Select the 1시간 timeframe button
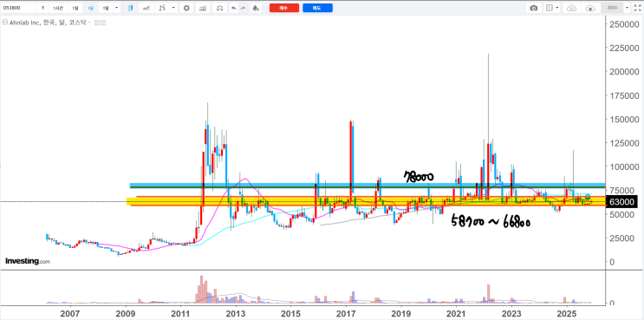Image resolution: width=644 pixels, height=320 pixels. tap(57, 8)
